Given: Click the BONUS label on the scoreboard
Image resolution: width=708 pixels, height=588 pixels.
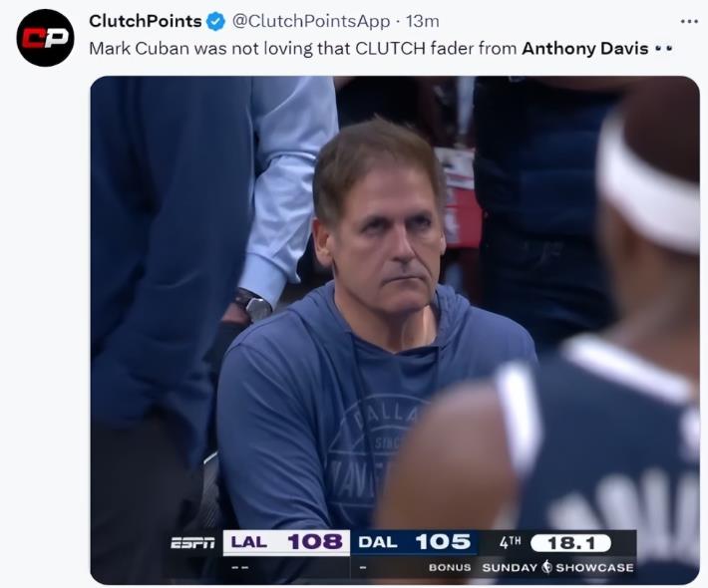Looking at the screenshot, I should click(450, 567).
